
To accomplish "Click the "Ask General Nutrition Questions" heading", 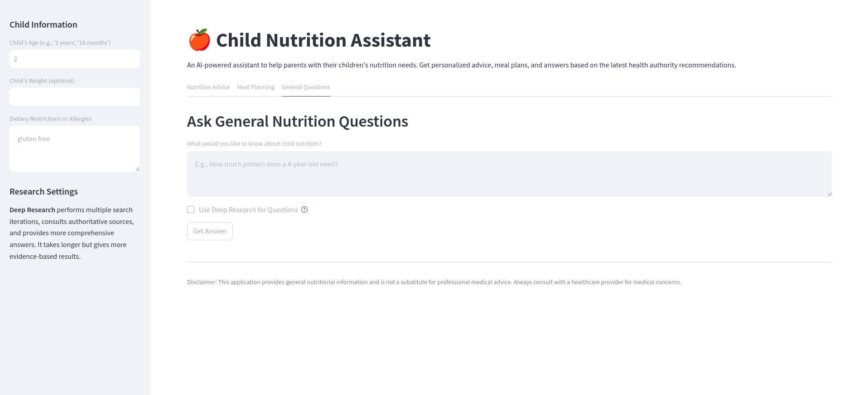I will point(298,121).
